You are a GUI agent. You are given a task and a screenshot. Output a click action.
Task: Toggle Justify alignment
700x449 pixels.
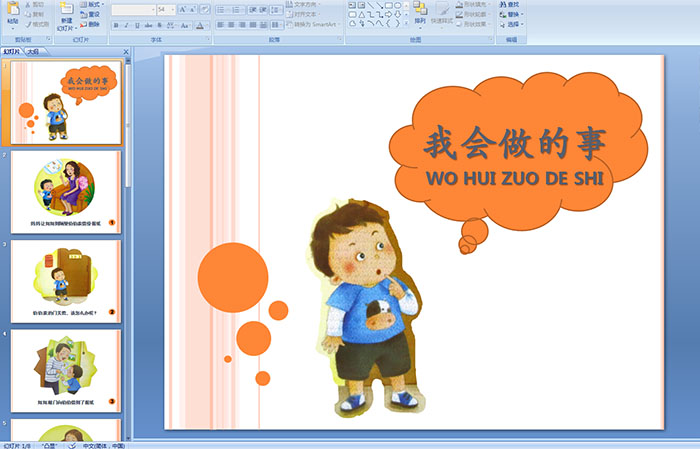(x=253, y=25)
